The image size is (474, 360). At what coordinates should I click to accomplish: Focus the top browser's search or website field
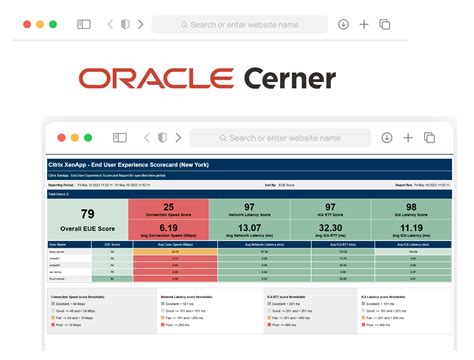240,24
